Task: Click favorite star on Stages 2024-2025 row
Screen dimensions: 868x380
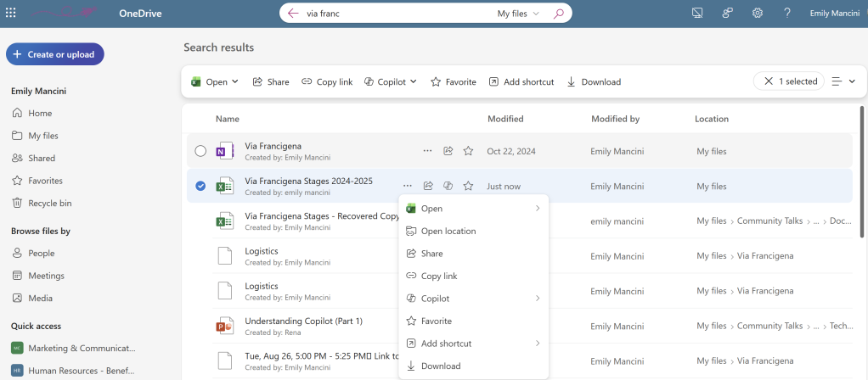Action: [468, 186]
